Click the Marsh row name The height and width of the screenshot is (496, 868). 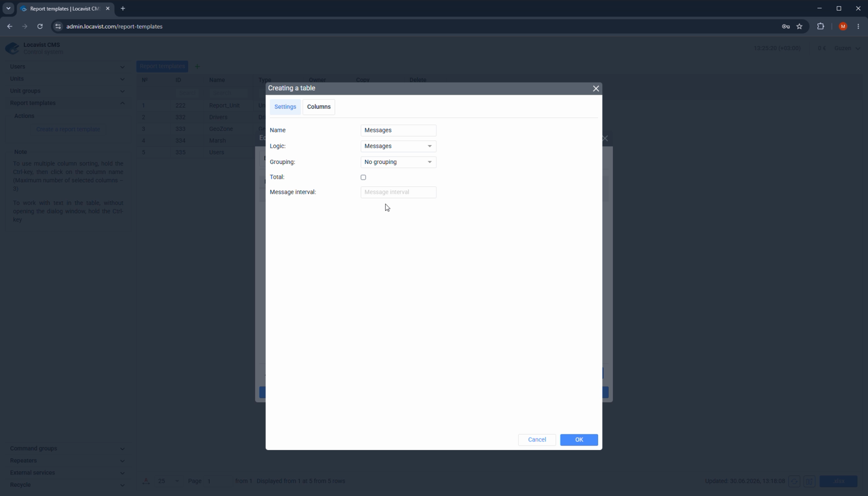217,140
